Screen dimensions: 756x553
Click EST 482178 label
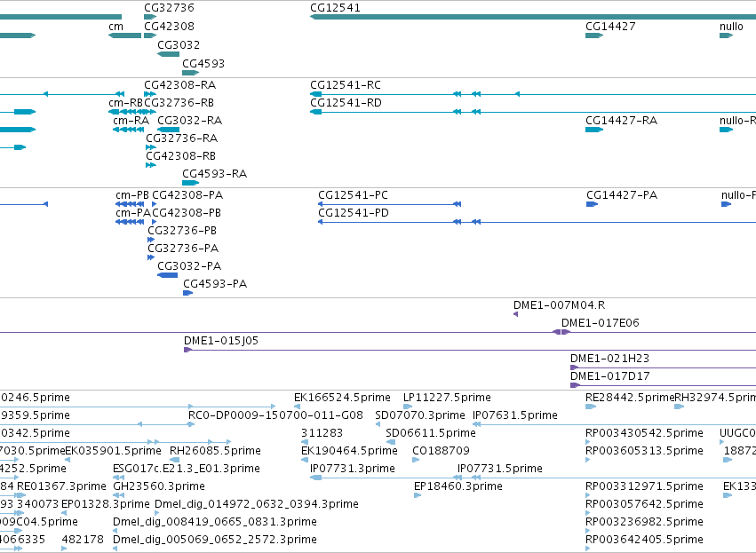(x=83, y=540)
